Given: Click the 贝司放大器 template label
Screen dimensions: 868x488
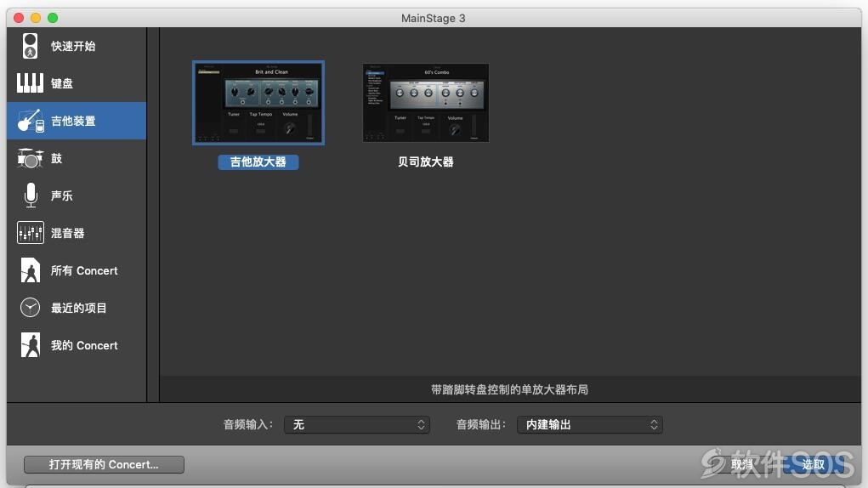Looking at the screenshot, I should point(426,162).
